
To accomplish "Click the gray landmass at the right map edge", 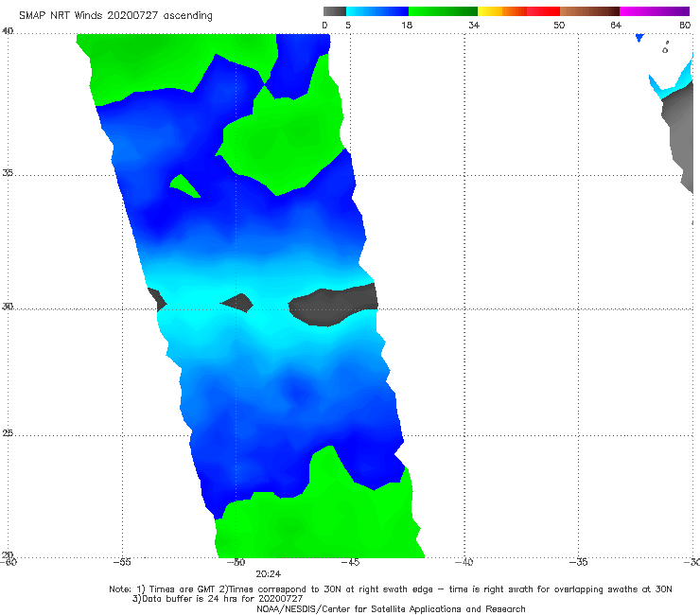I will pos(677,134).
